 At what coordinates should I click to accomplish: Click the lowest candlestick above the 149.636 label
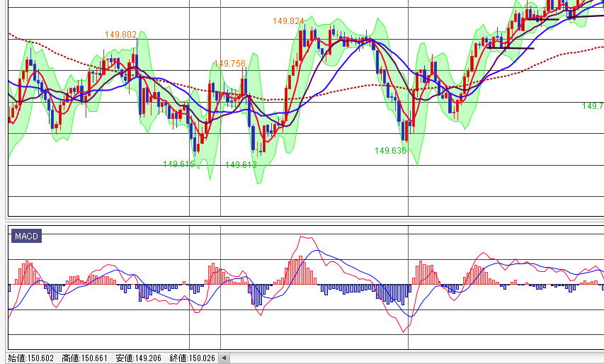click(403, 132)
